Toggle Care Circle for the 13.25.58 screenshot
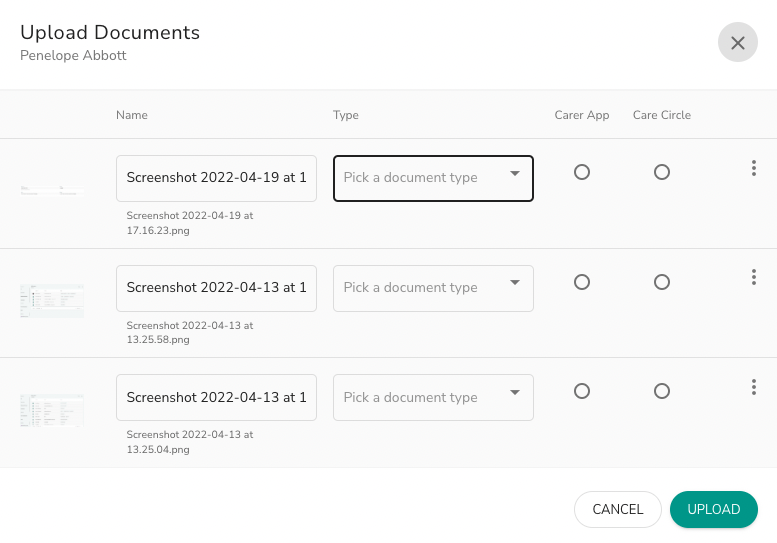The image size is (777, 543). pos(662,282)
